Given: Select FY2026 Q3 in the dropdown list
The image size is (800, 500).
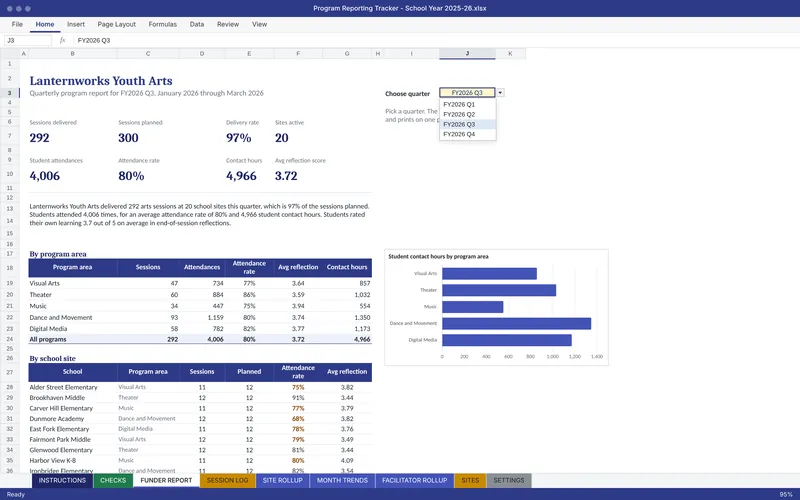Looking at the screenshot, I should pyautogui.click(x=467, y=124).
